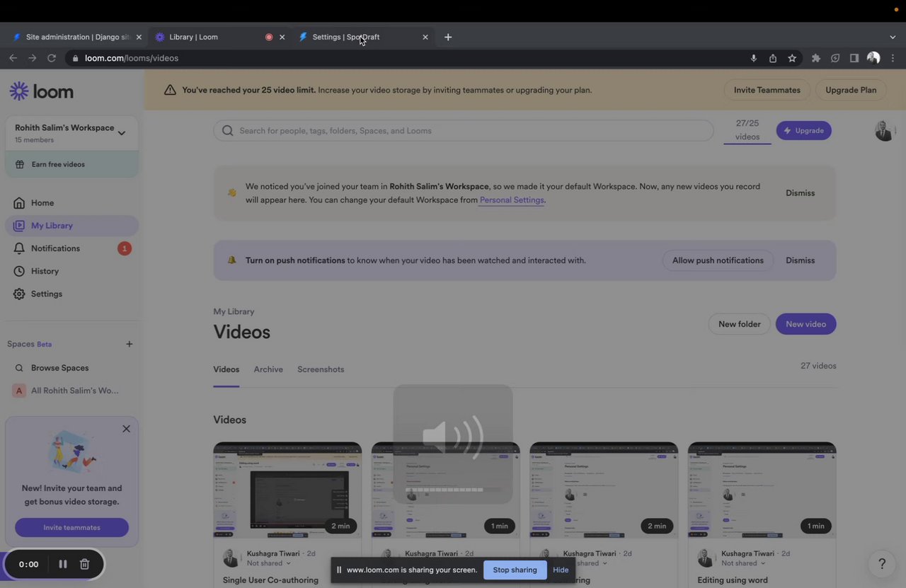Hide the screen sharing bar
Image resolution: width=906 pixels, height=588 pixels.
click(561, 570)
